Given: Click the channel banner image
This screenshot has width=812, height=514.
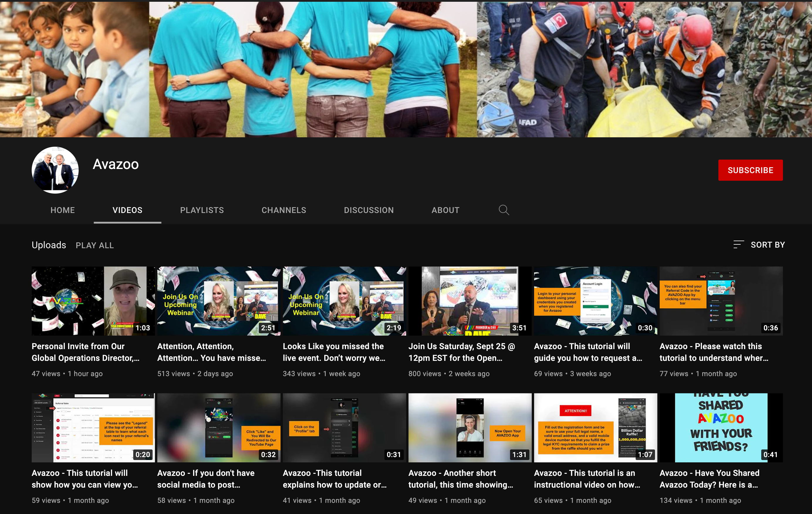Looking at the screenshot, I should (x=406, y=69).
